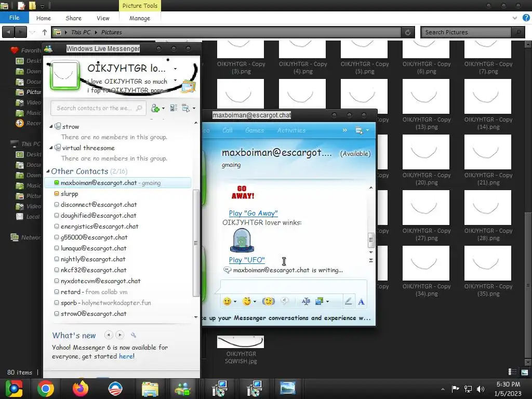This screenshot has width=532, height=399.
Task: Show hidden tray icons arrow
Action: click(x=443, y=389)
